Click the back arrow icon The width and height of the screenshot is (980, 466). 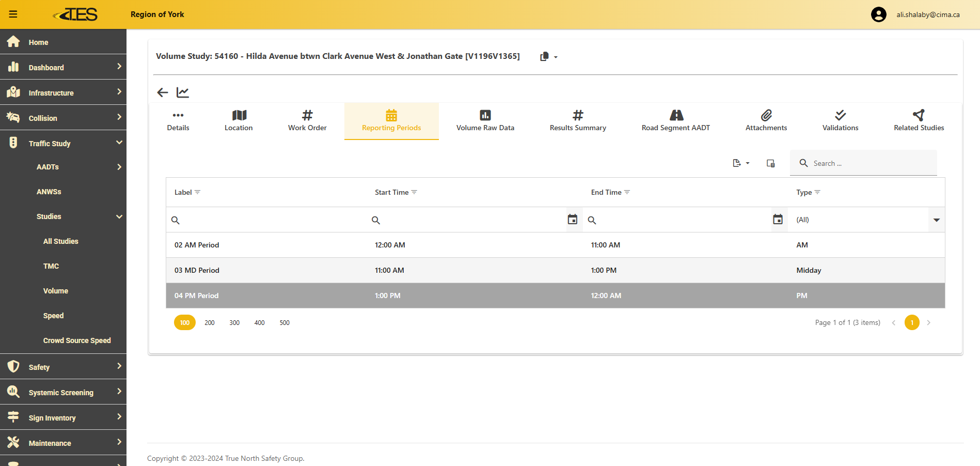(x=163, y=92)
